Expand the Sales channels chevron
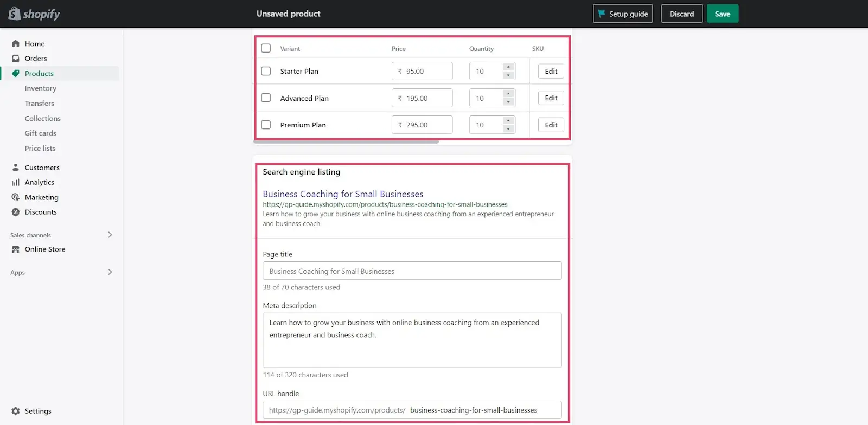Screen dimensions: 868x425 [x=110, y=235]
